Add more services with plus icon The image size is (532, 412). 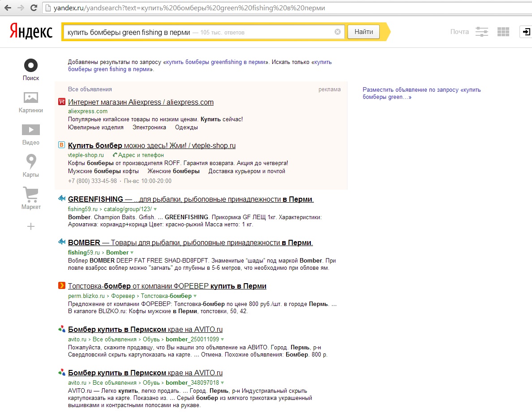(x=31, y=226)
